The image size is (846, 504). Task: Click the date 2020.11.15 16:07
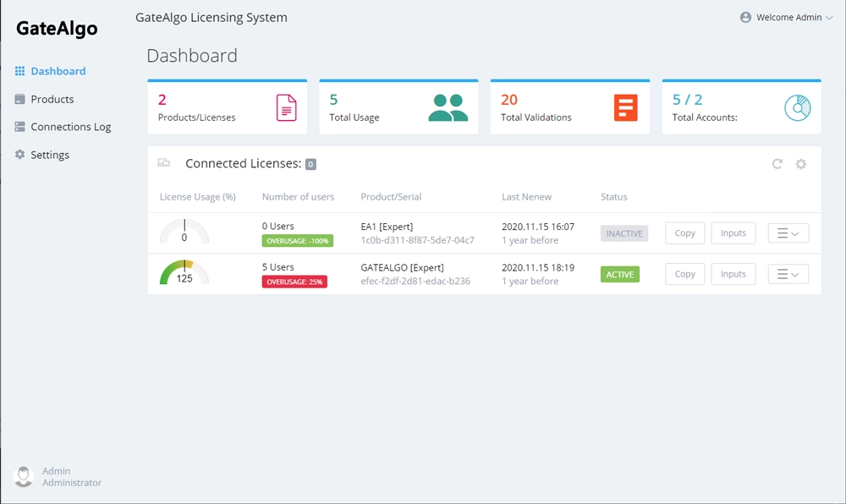[538, 227]
